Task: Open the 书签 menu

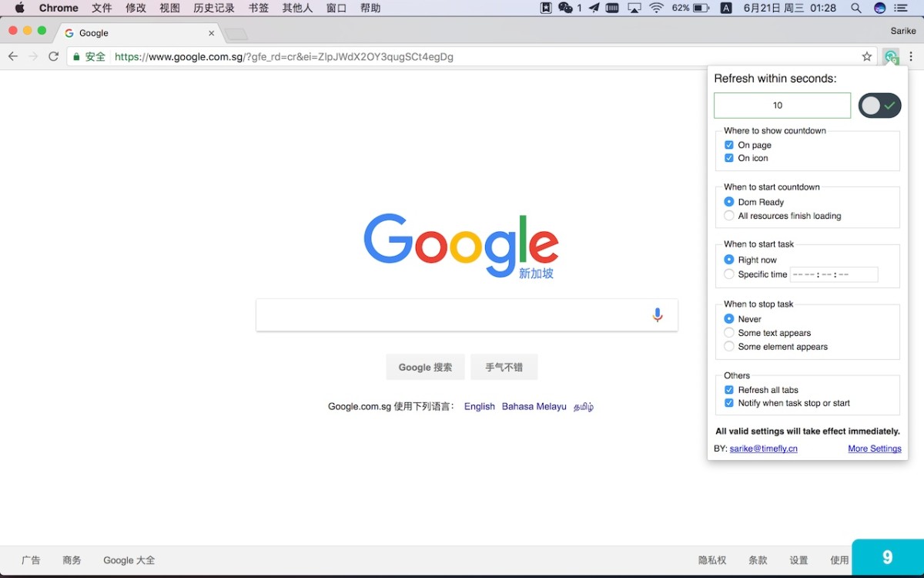Action: 259,8
